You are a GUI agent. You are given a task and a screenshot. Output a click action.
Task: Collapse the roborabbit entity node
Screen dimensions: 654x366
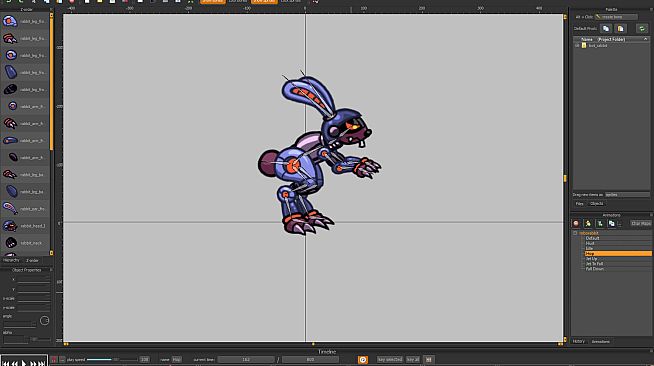[x=575, y=233]
